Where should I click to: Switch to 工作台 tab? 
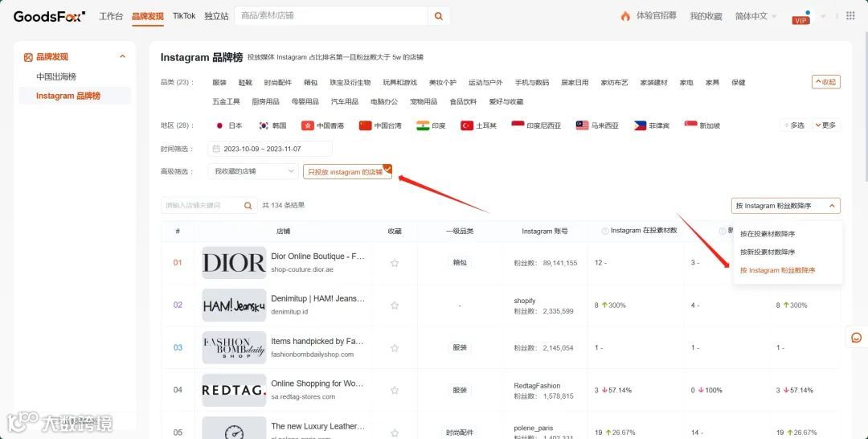(111, 16)
